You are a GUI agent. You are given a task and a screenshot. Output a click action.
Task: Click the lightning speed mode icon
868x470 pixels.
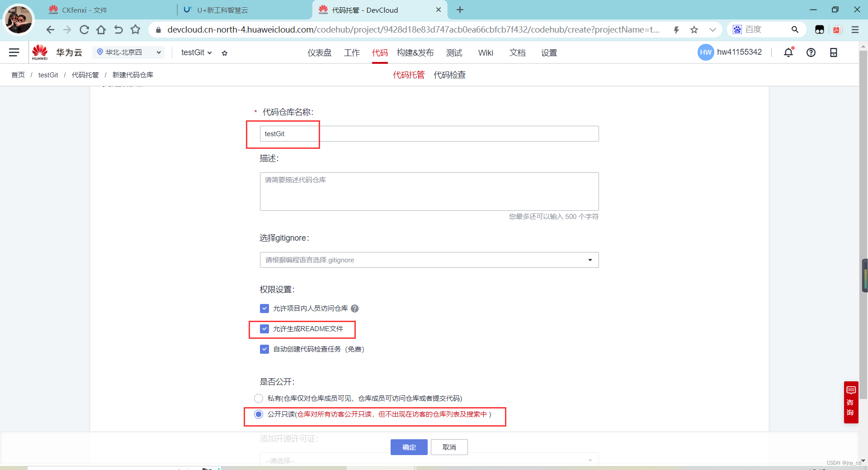pos(676,30)
